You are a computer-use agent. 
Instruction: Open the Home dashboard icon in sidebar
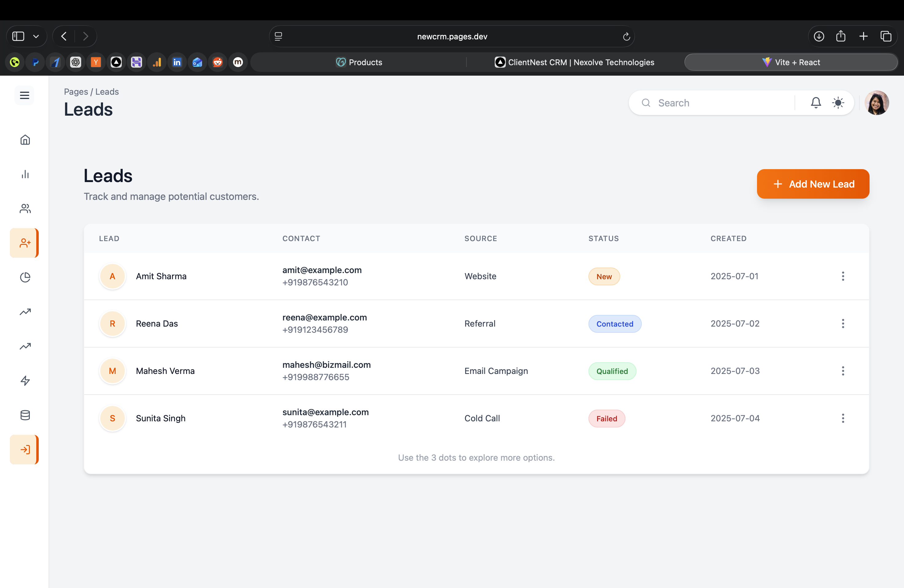point(25,140)
